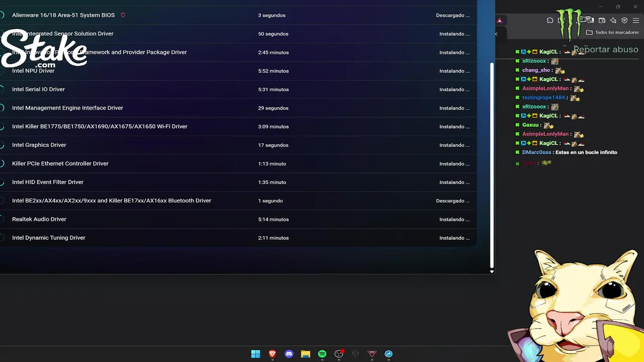Select Intel Integrated Sensor Solution Driver row
This screenshot has width=644, height=362.
(238, 34)
